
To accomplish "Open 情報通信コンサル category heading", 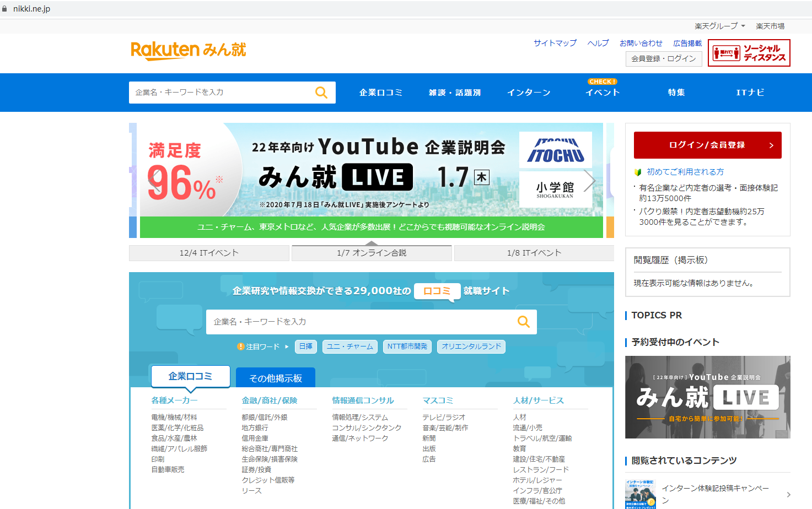I will click(x=363, y=400).
